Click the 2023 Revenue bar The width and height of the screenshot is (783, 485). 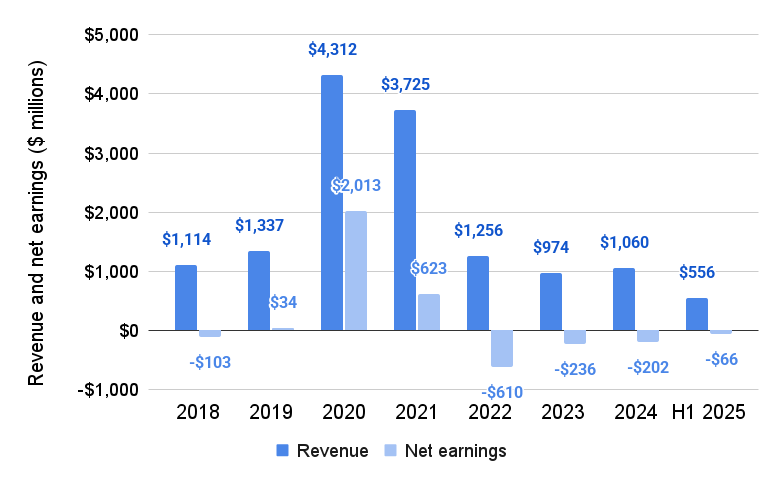551,301
